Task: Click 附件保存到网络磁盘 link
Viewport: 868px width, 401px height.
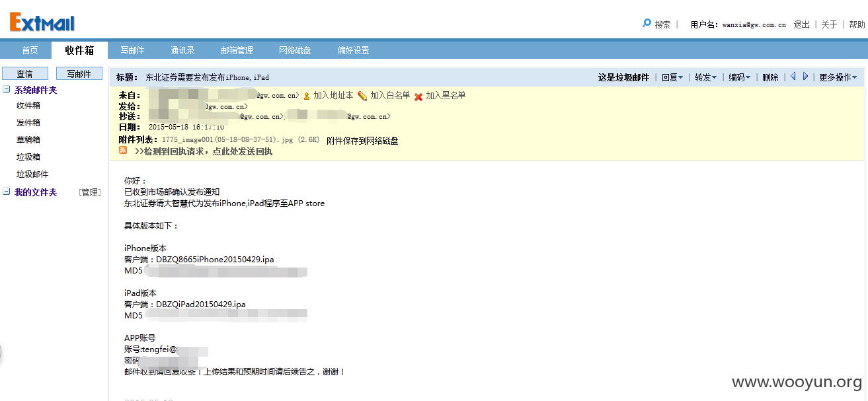Action: 362,141
